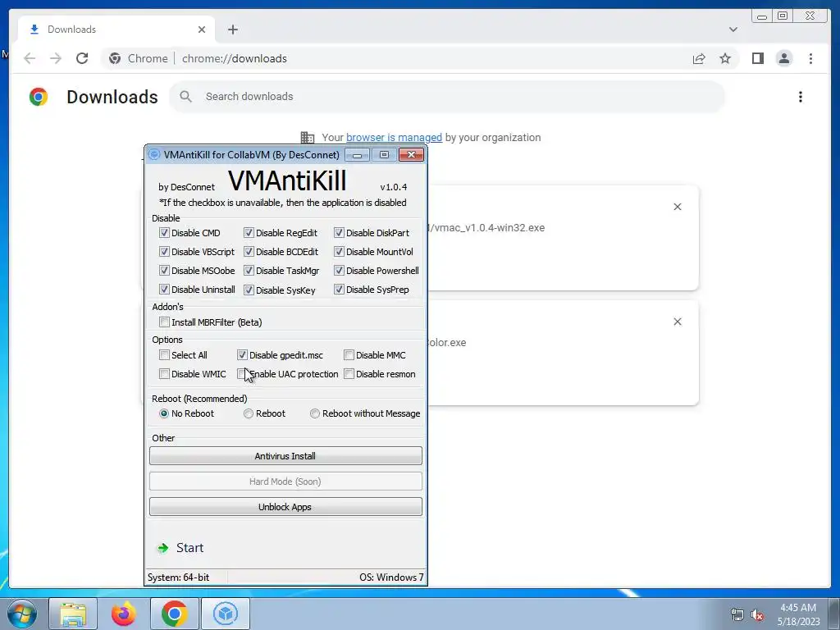Open Chrome three-dot main menu
840x630 pixels.
(810, 58)
